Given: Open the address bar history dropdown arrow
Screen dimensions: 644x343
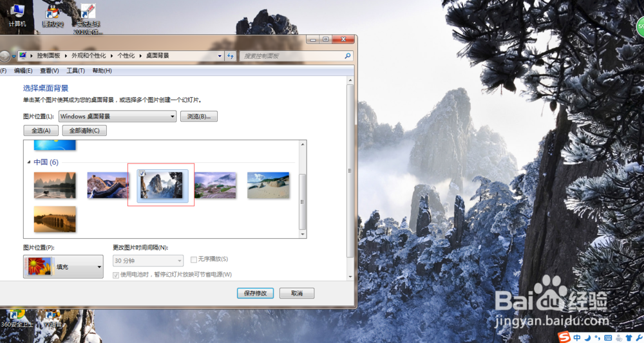Looking at the screenshot, I should tap(220, 56).
